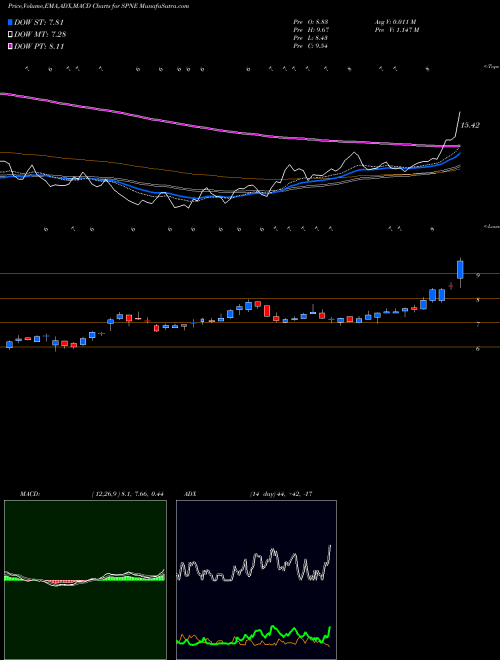Click the price axis label 6

[x=478, y=349]
